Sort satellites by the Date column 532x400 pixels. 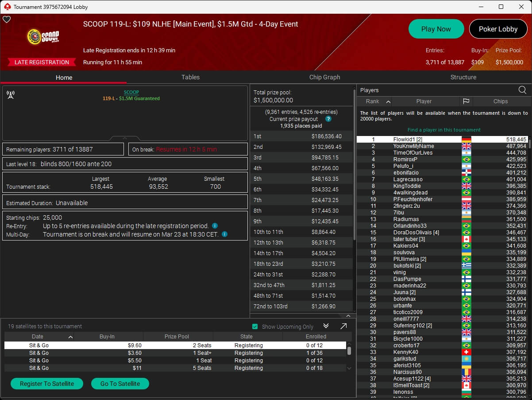point(38,337)
